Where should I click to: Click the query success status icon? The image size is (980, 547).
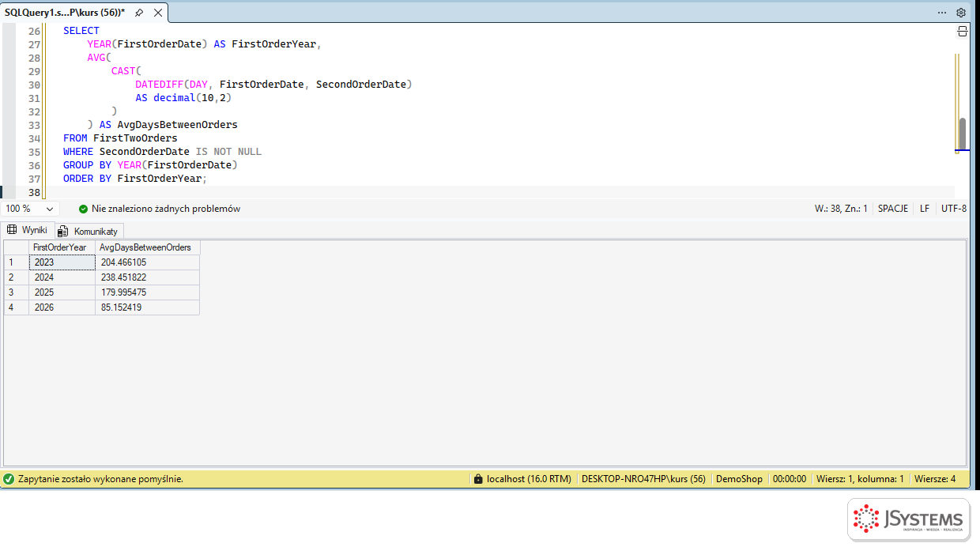click(x=9, y=479)
